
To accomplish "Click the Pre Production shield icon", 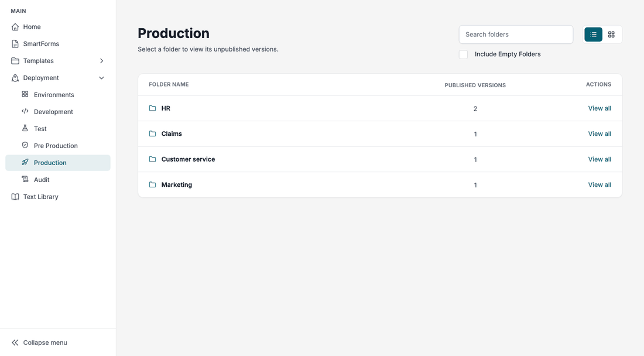I will (25, 145).
